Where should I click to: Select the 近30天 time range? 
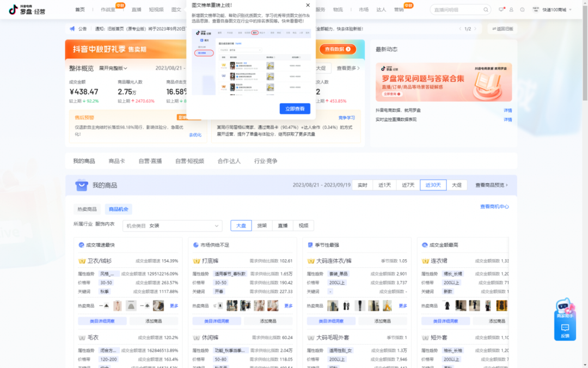[433, 185]
